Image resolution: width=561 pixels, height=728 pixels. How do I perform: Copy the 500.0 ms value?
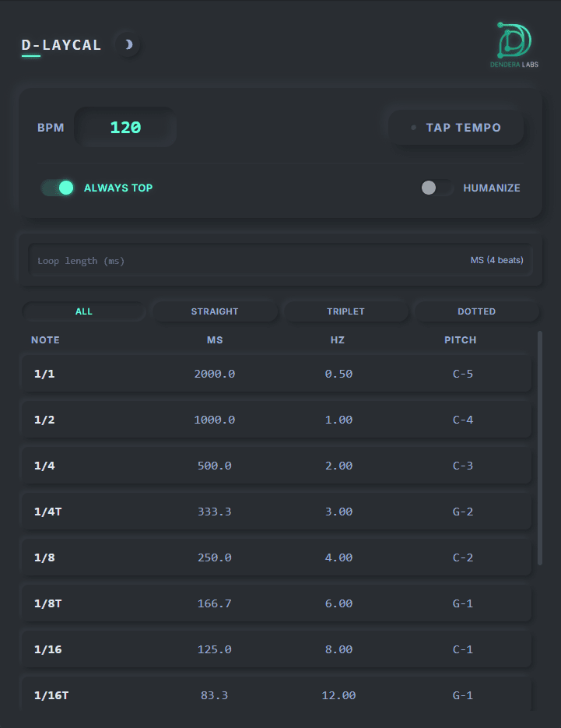pos(215,466)
